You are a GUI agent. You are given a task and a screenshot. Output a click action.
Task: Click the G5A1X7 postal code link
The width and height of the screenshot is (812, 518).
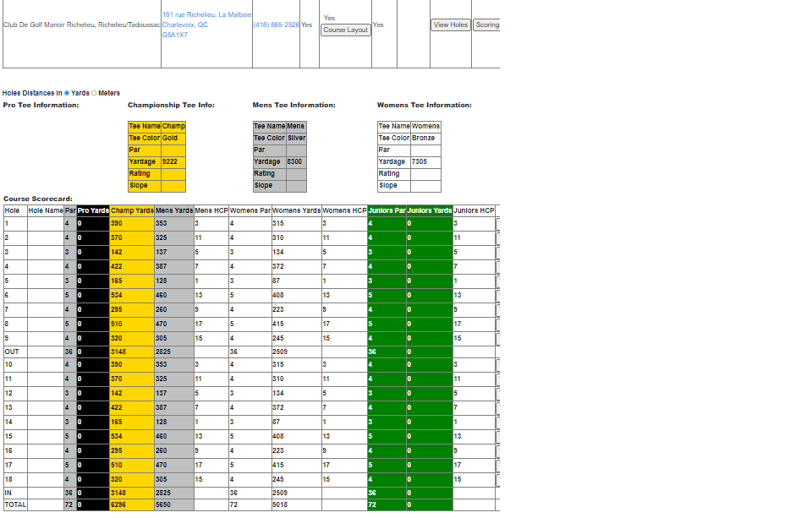click(x=174, y=35)
